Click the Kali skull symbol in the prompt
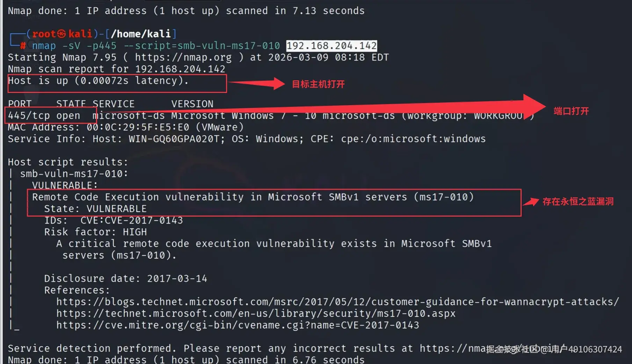This screenshot has height=364, width=632. pyautogui.click(x=61, y=34)
